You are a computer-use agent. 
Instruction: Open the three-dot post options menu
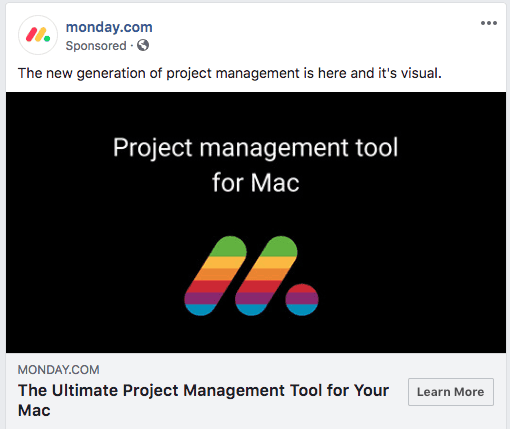(489, 23)
